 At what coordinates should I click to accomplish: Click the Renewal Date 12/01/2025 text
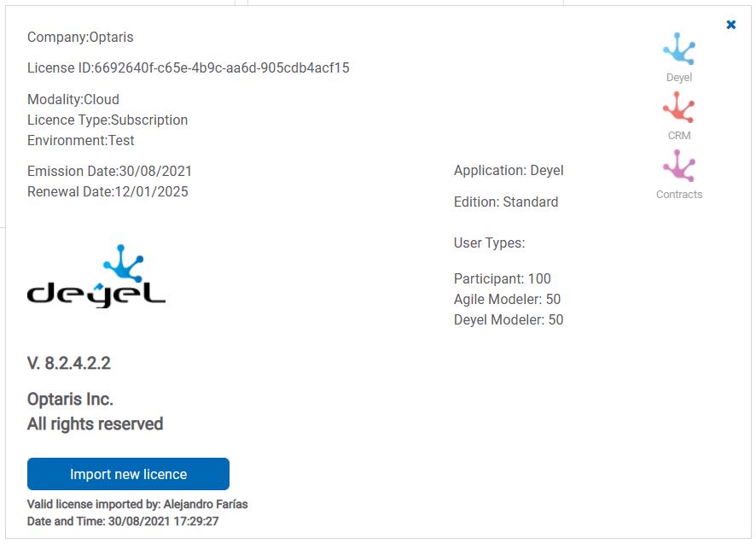(x=108, y=192)
